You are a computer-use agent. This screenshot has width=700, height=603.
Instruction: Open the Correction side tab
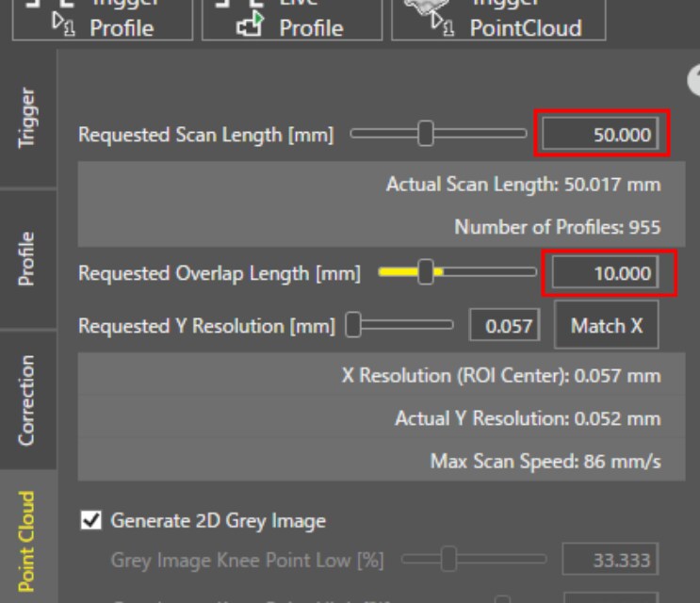[x=28, y=399]
